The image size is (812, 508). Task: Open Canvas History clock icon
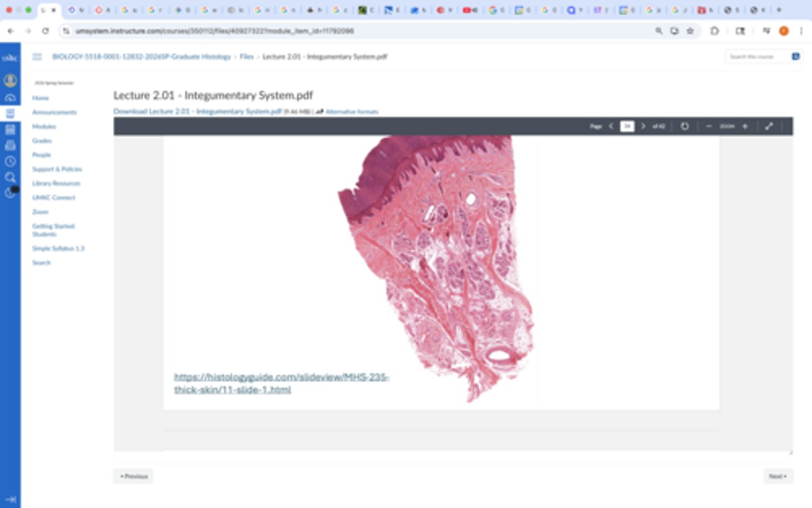tap(10, 162)
